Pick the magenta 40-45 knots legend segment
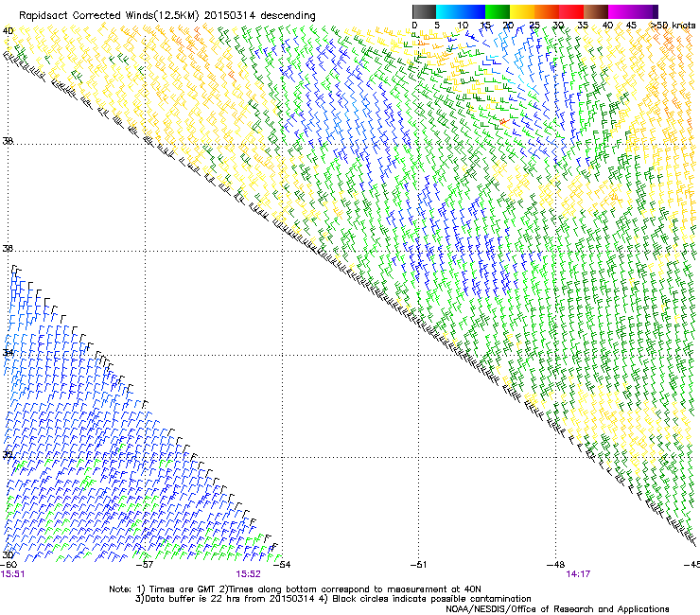 pyautogui.click(x=621, y=11)
